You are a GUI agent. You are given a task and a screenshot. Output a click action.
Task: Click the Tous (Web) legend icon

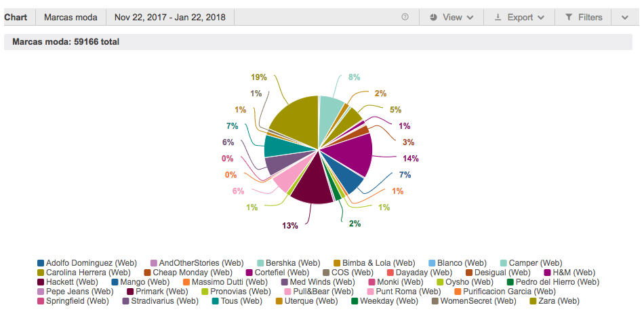215,301
